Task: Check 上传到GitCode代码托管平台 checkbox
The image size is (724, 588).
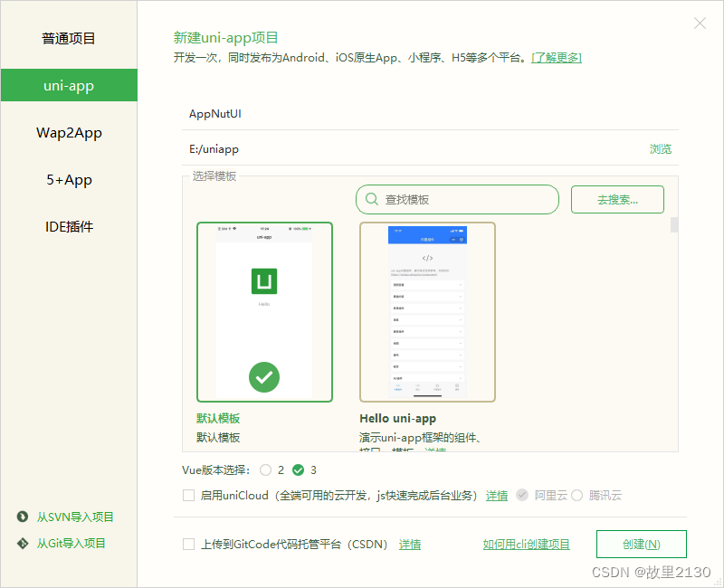Action: point(188,545)
